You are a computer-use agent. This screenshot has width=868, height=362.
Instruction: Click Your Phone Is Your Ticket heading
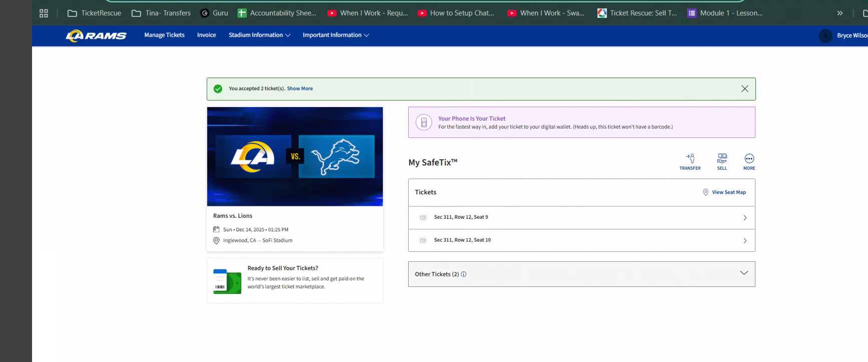472,119
